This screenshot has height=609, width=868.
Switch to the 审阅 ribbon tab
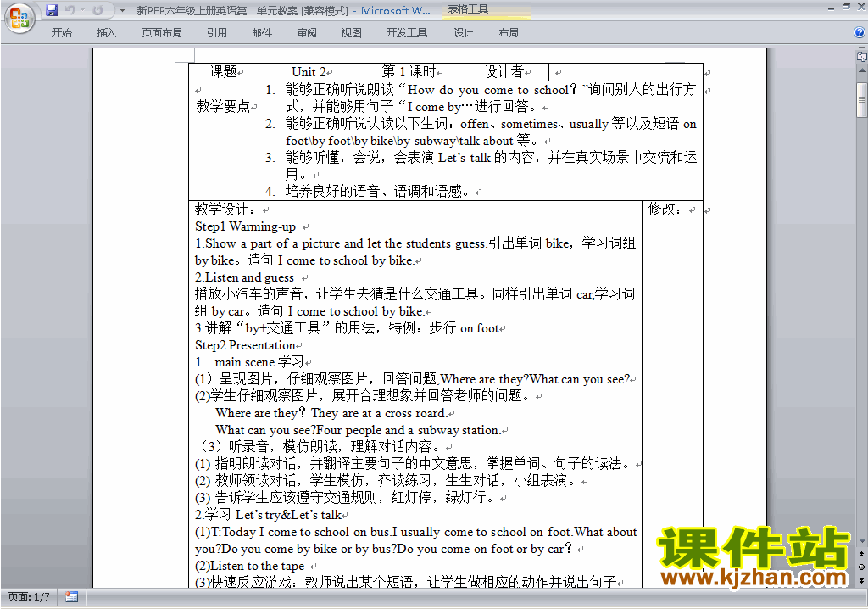(x=307, y=33)
